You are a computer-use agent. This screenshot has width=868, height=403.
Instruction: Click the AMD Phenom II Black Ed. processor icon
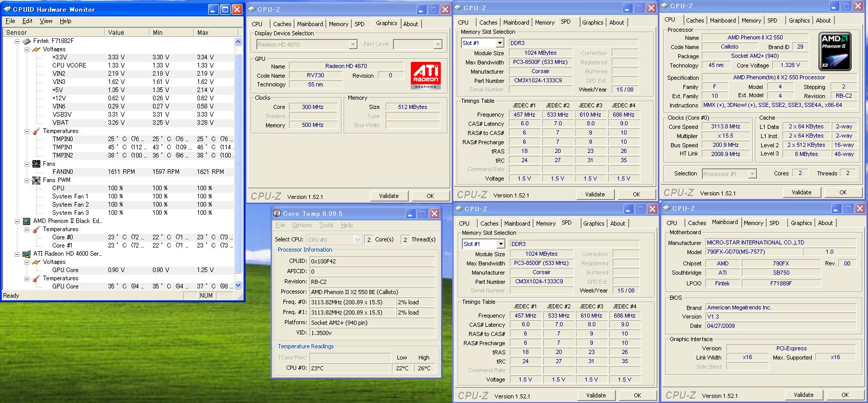pos(27,221)
